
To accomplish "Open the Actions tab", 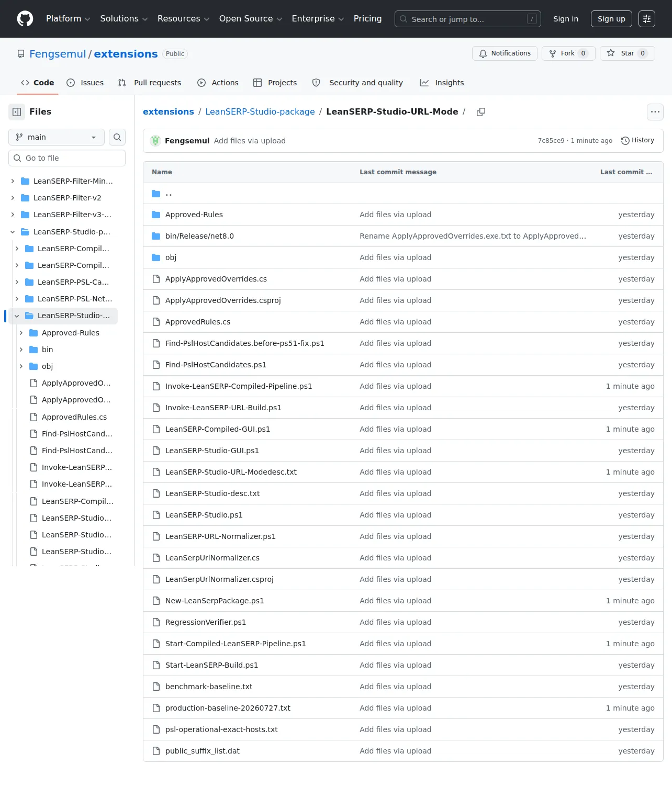I will coord(218,83).
